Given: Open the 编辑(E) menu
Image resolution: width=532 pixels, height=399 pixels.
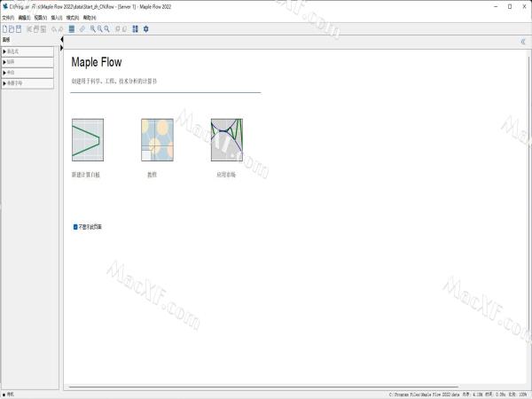Looking at the screenshot, I should (x=24, y=18).
